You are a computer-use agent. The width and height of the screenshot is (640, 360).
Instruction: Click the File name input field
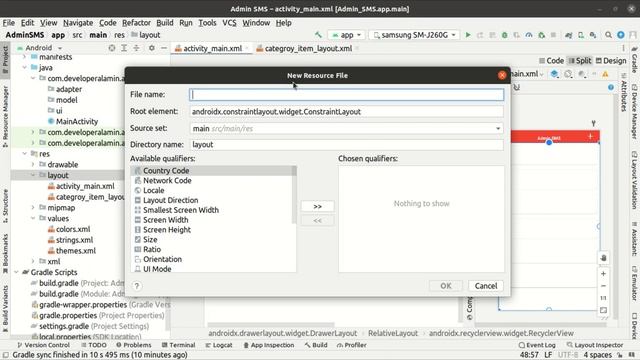[x=347, y=95]
